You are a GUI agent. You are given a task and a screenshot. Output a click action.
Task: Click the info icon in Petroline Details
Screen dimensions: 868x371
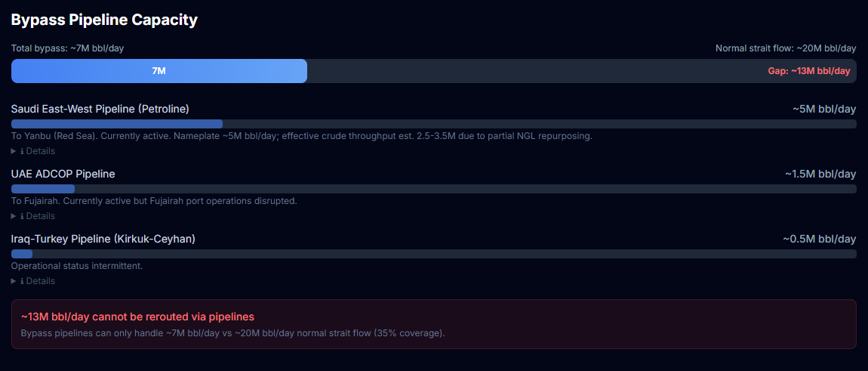(22, 151)
